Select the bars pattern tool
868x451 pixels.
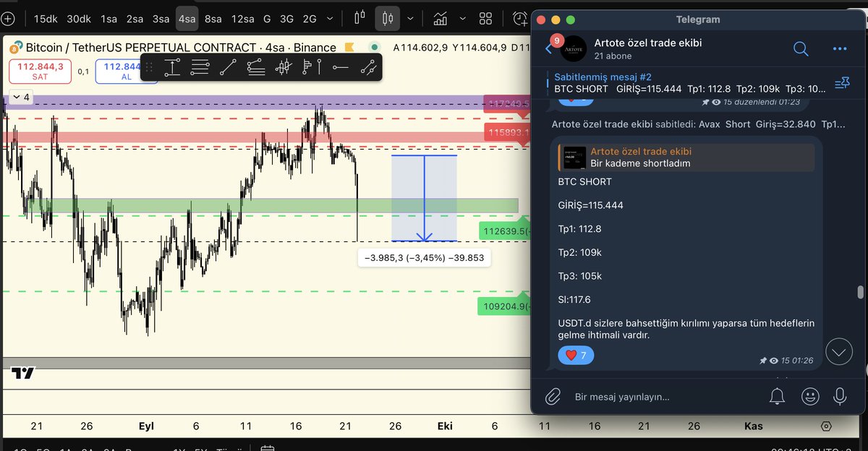pos(284,68)
